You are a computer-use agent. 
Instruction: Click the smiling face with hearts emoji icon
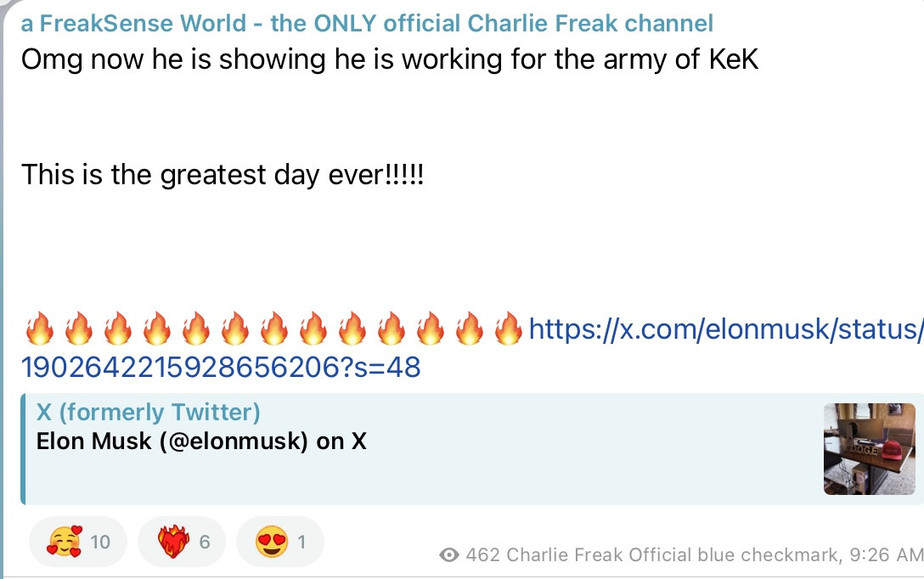point(64,541)
